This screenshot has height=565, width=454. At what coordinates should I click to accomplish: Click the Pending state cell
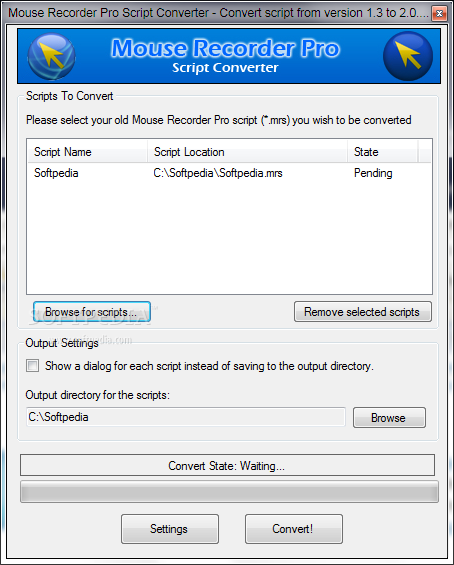[373, 173]
